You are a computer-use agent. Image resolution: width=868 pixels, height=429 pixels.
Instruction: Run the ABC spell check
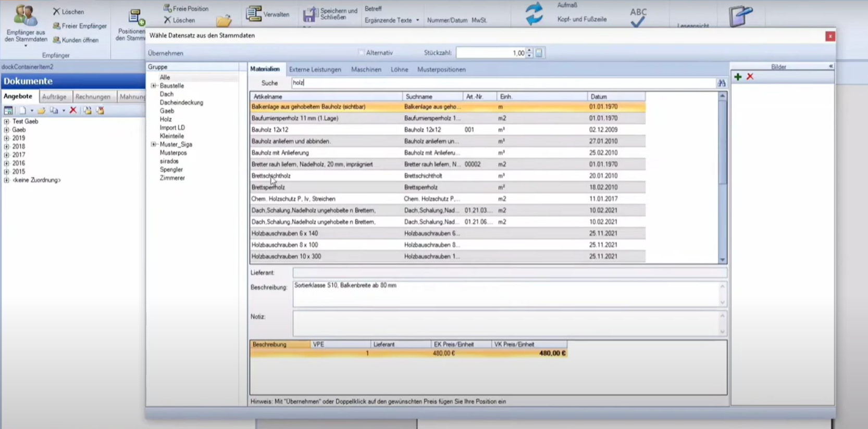pyautogui.click(x=638, y=17)
